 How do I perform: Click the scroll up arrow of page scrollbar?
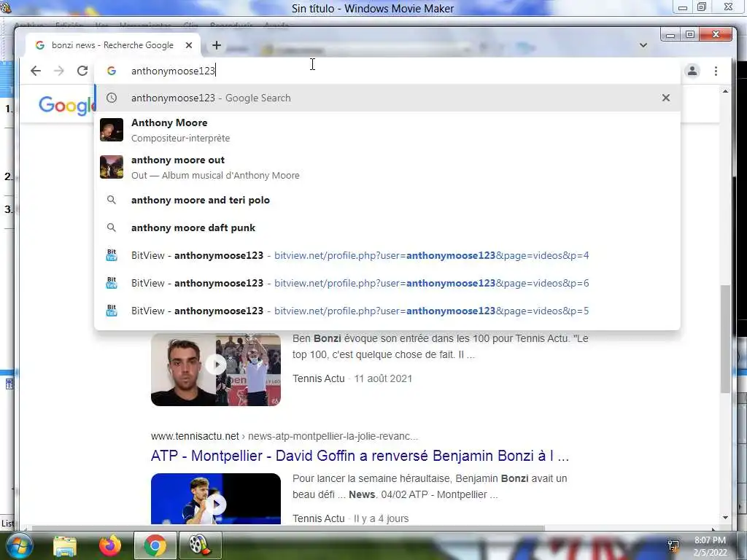pos(725,91)
